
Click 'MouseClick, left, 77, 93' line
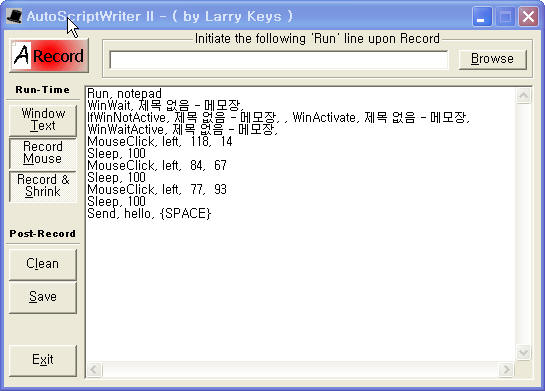pos(157,189)
